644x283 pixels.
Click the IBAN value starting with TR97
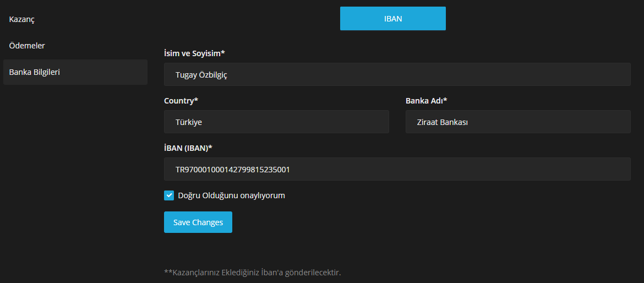click(232, 170)
